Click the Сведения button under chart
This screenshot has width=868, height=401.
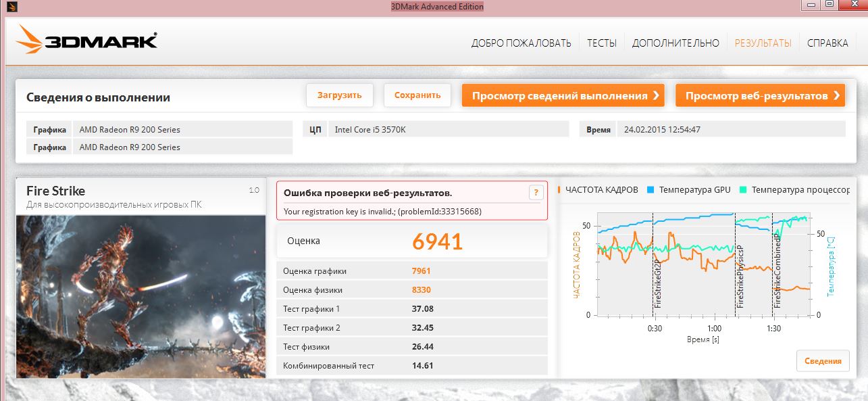click(x=823, y=361)
